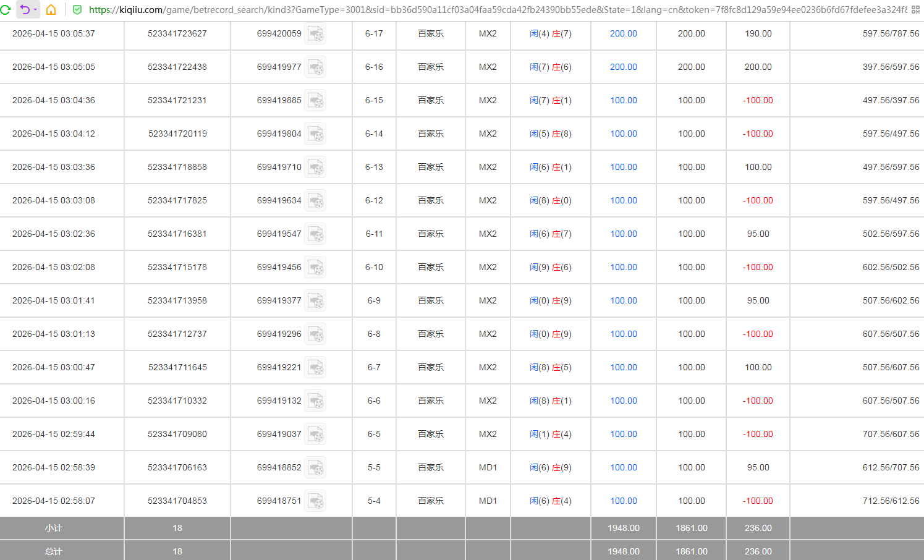Launch replay icon for round 699418751
The height and width of the screenshot is (560, 924).
pyautogui.click(x=316, y=501)
